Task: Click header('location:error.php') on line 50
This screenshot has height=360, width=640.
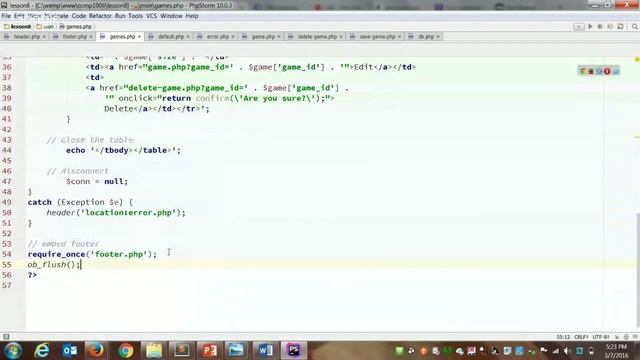Action: point(116,213)
